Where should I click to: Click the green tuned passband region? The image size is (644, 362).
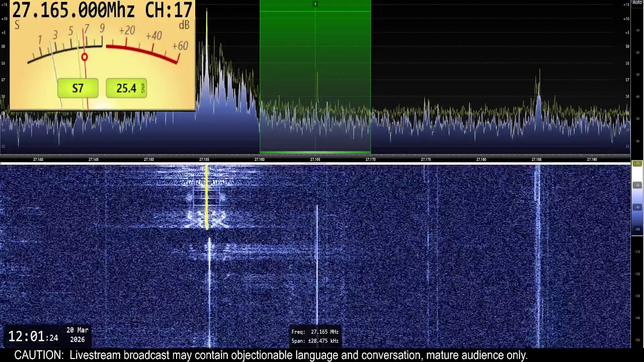click(x=315, y=77)
